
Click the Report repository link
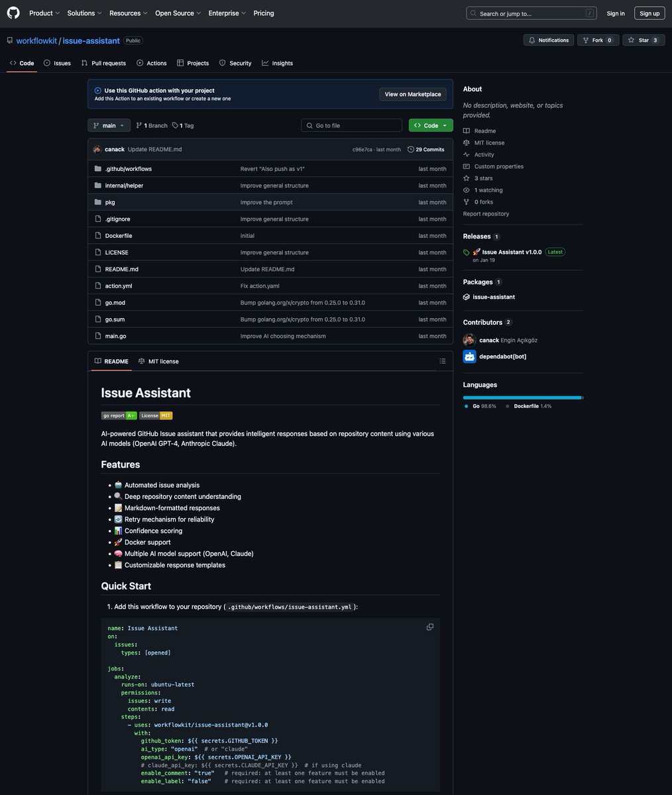486,213
